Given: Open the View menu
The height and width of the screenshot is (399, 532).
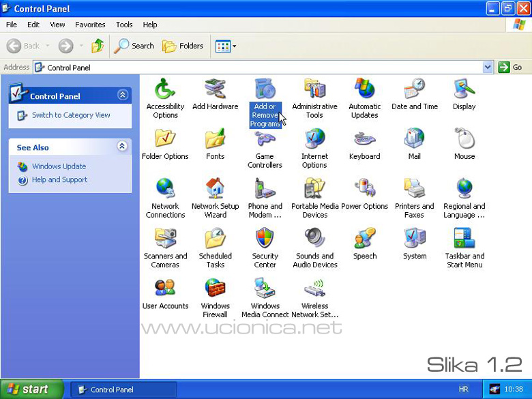Looking at the screenshot, I should click(57, 25).
